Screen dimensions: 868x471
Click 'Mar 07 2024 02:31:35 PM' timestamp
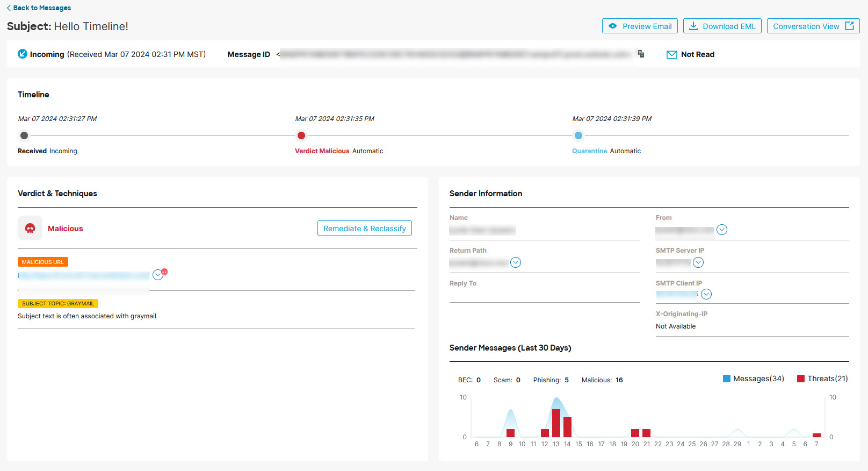[335, 118]
